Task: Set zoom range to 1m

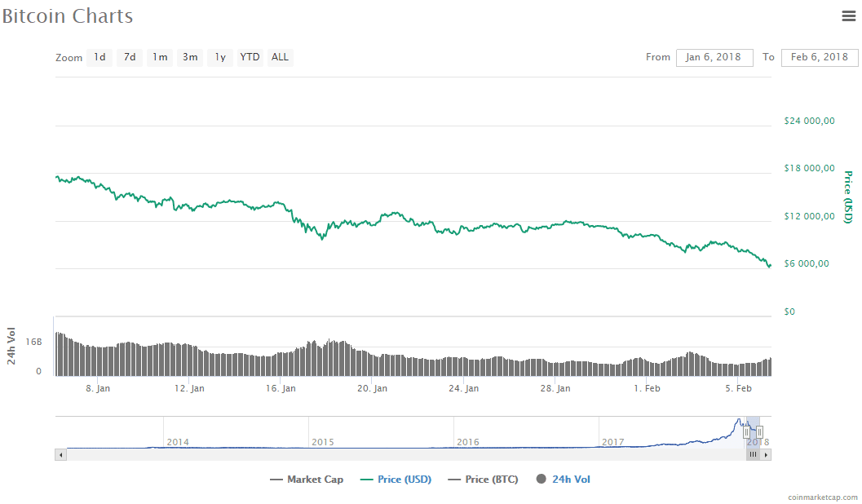Action: 160,57
